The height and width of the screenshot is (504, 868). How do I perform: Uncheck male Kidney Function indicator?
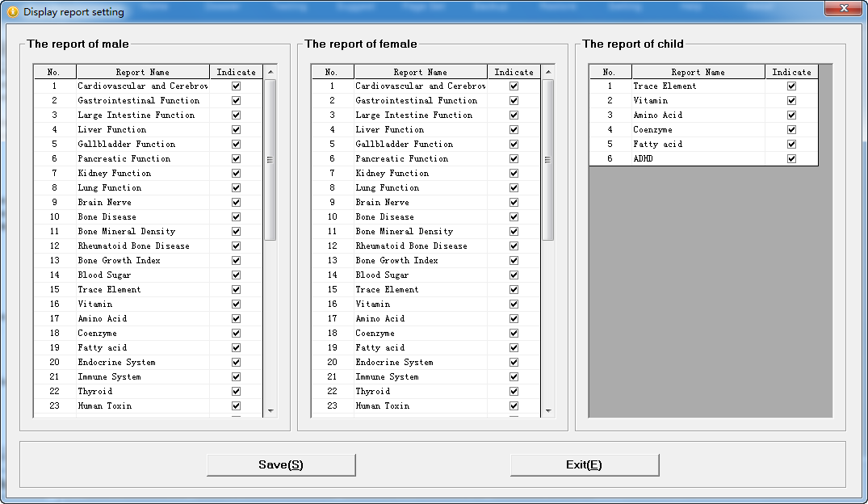pyautogui.click(x=237, y=174)
